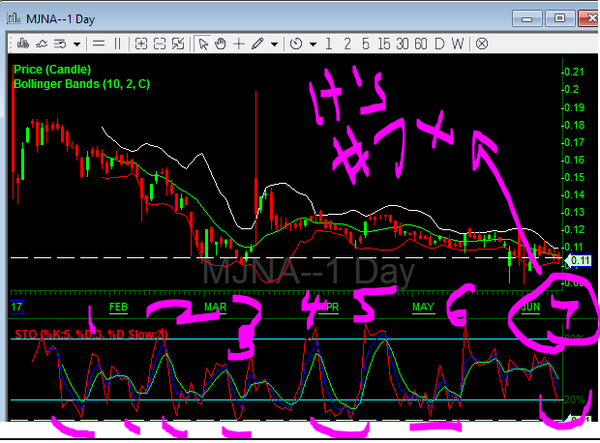Select the horizontal lines tool
Viewport: 600px width, 443px height.
pos(98,44)
